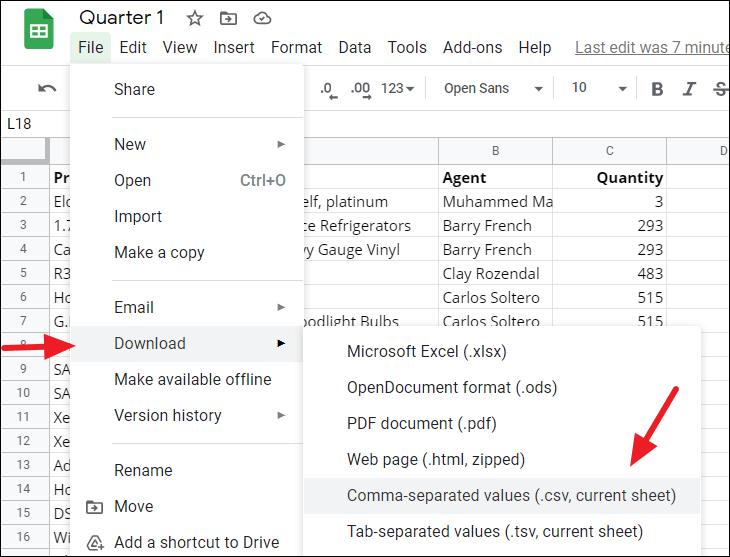Toggle strikethrough formatting
This screenshot has height=557, width=730.
tap(720, 88)
